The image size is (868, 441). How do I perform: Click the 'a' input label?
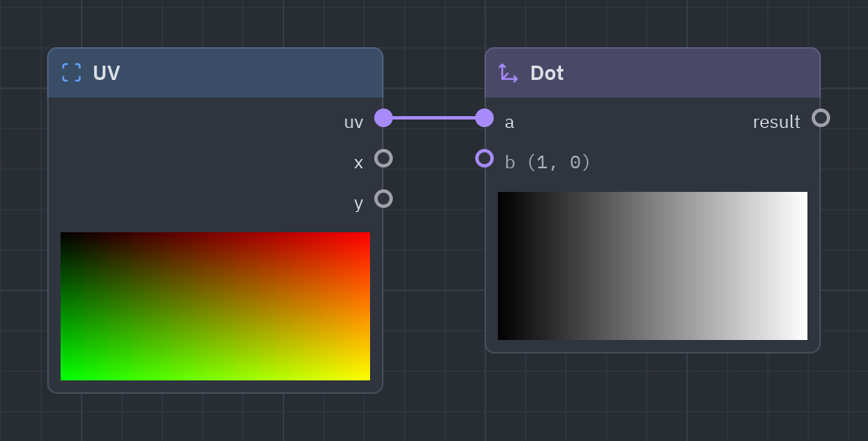click(510, 122)
